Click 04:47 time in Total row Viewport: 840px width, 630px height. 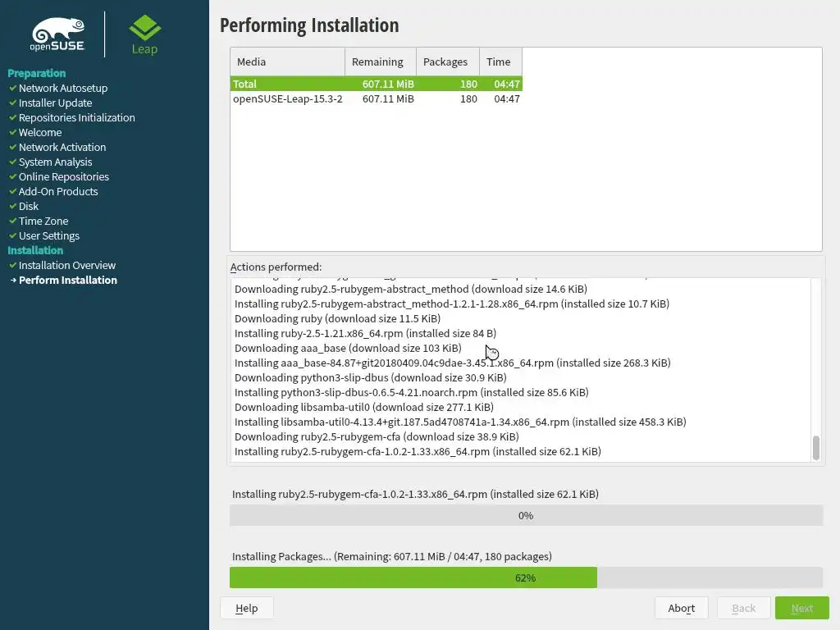pos(507,84)
